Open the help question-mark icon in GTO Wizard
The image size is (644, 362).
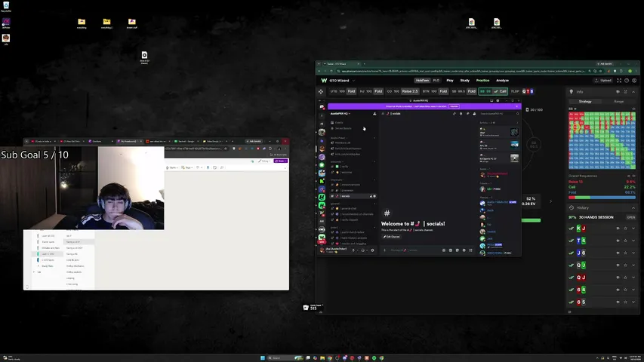(x=627, y=81)
